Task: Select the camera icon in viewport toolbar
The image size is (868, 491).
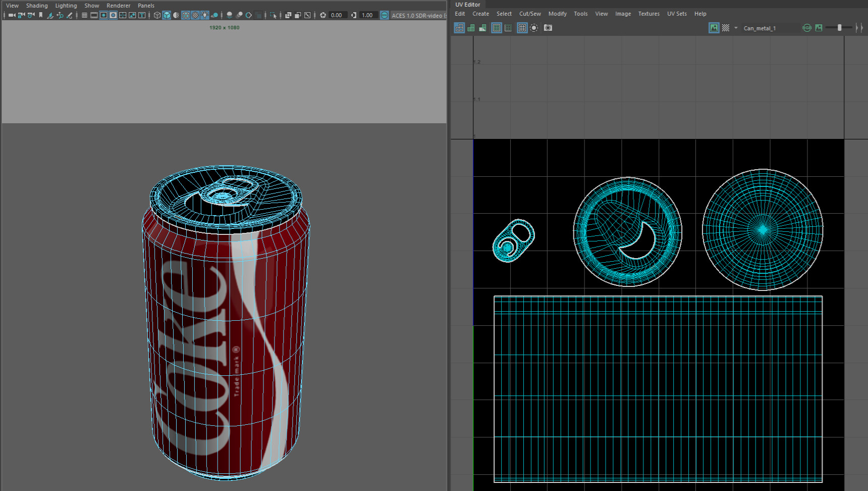Action: (x=12, y=15)
